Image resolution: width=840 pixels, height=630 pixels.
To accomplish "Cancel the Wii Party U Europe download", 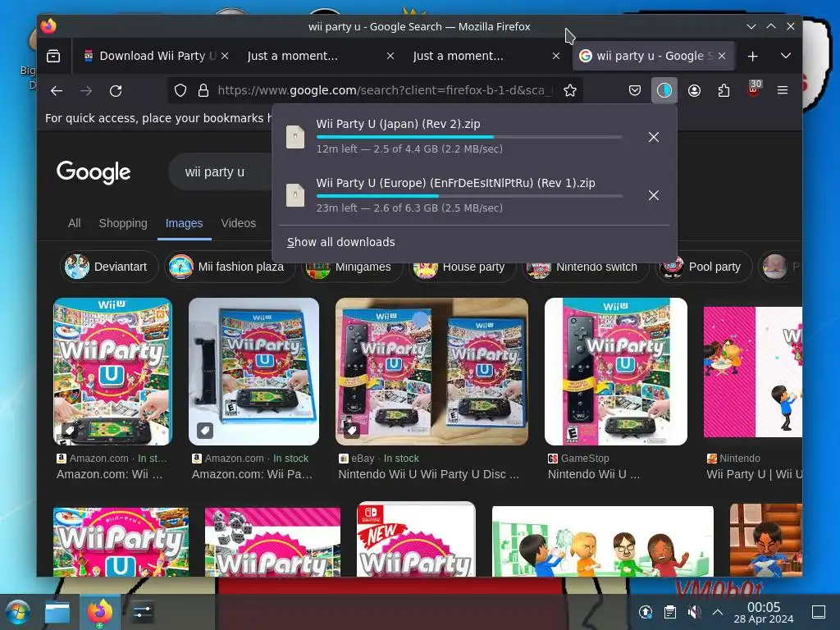I will tap(654, 195).
